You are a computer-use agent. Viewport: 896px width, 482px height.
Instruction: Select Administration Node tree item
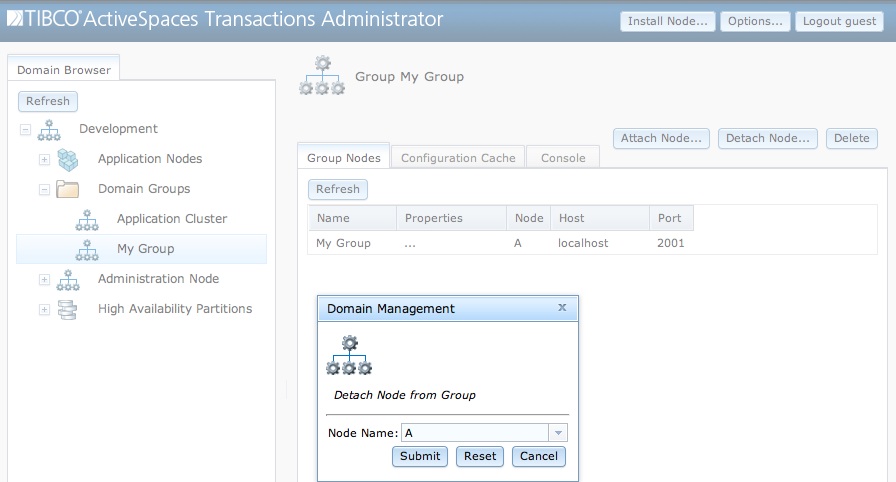pyautogui.click(x=158, y=279)
